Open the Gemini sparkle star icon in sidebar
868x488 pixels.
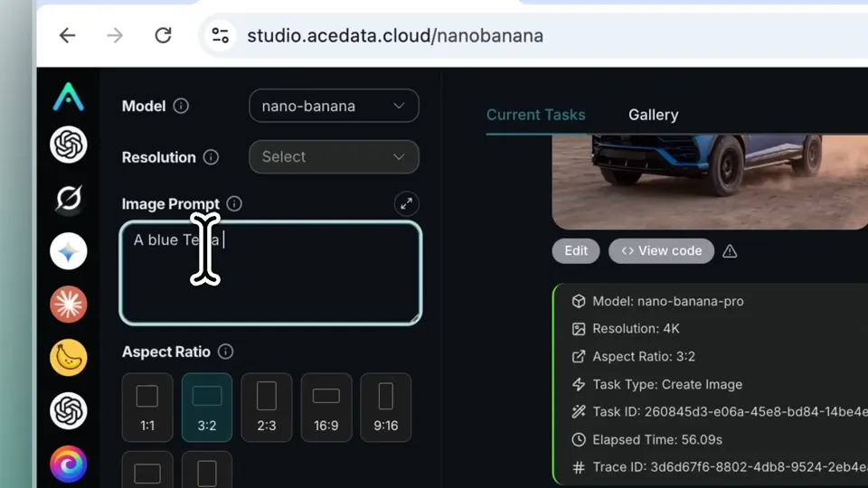coord(69,251)
